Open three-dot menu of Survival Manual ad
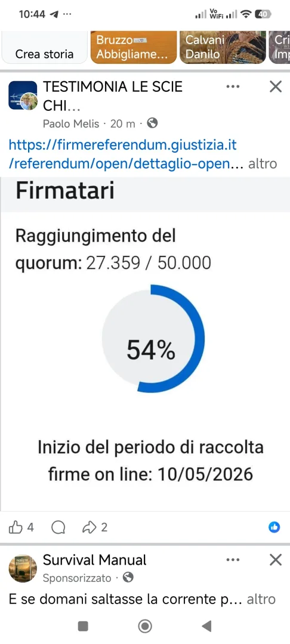The image size is (290, 644). tap(233, 560)
